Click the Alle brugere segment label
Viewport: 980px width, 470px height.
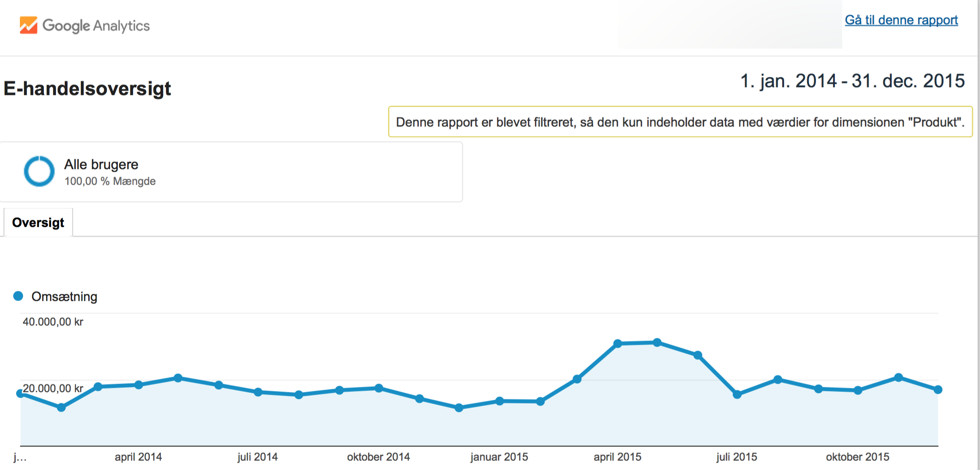(101, 164)
